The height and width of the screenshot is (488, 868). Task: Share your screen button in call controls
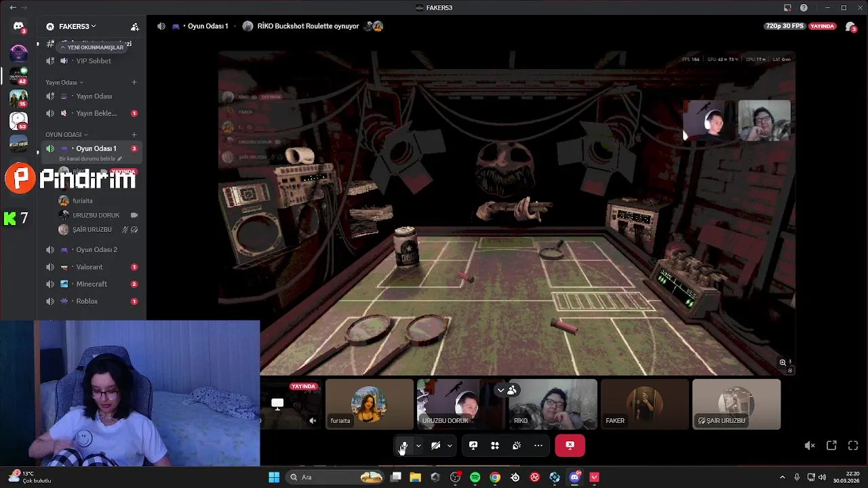click(x=473, y=445)
